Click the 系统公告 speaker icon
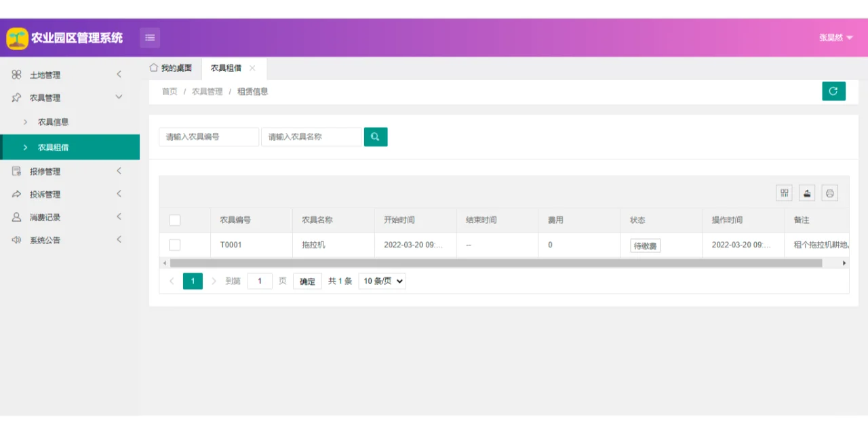This screenshot has width=868, height=434. click(x=17, y=240)
